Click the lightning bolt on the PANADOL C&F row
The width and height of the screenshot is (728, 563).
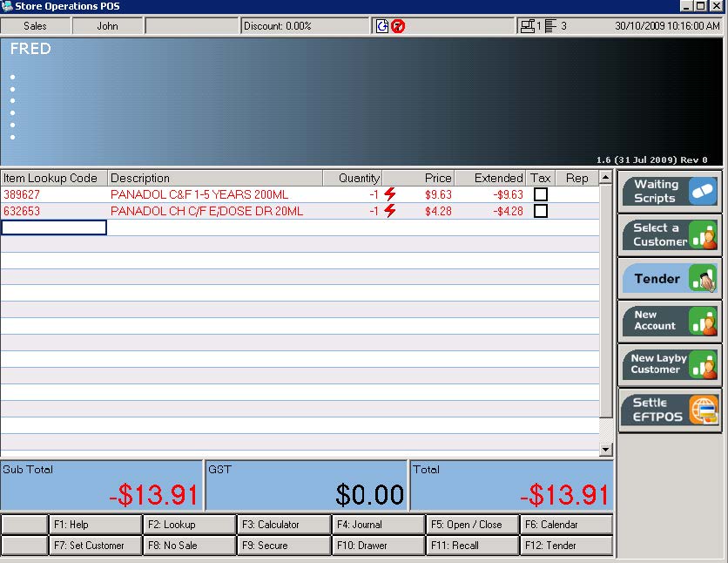point(390,193)
